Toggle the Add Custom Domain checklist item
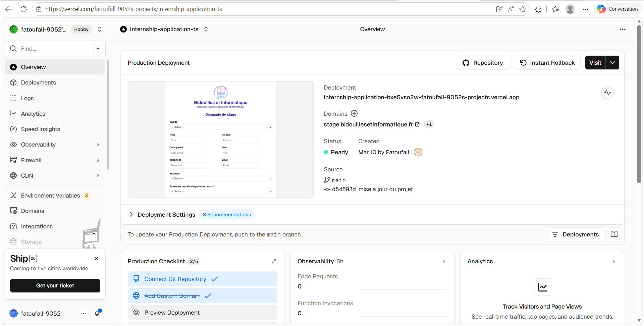This screenshot has width=644, height=326. pyautogui.click(x=203, y=296)
